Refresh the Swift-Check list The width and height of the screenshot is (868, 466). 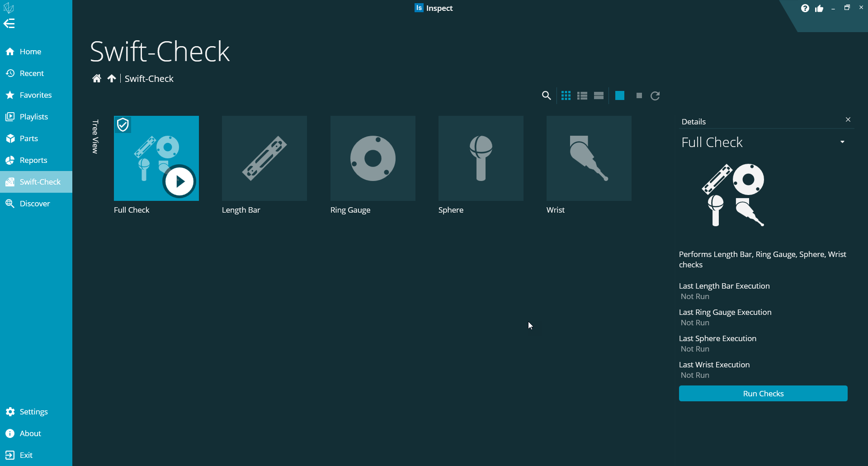coord(655,95)
